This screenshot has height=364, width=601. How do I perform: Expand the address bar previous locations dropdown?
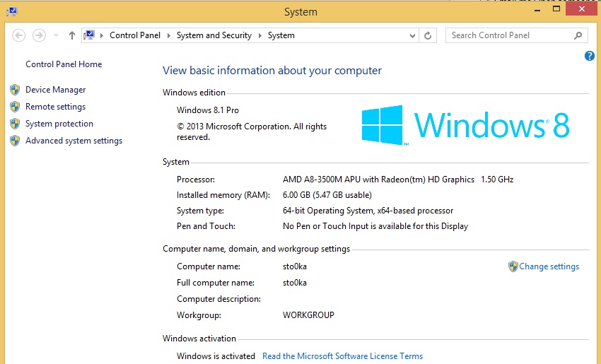[412, 35]
